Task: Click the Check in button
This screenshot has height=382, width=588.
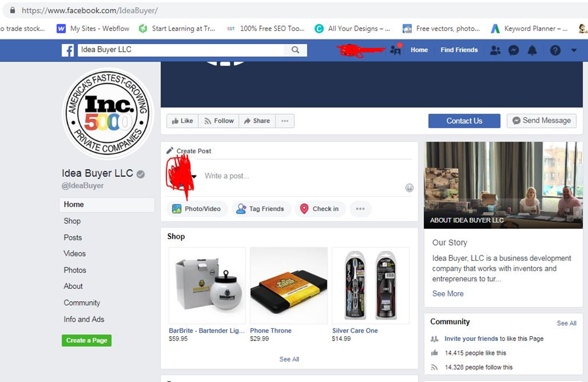Action: click(x=320, y=209)
